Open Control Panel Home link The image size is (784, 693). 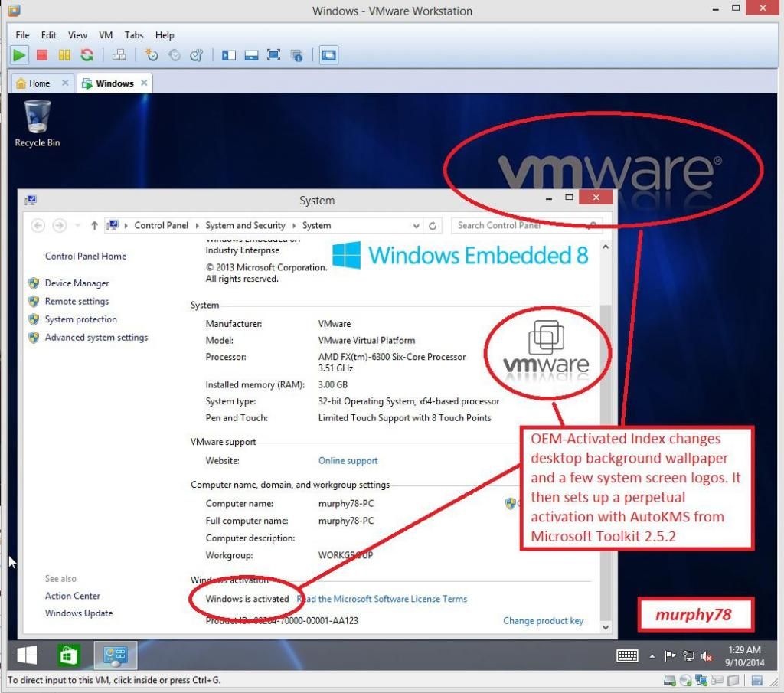[x=86, y=256]
